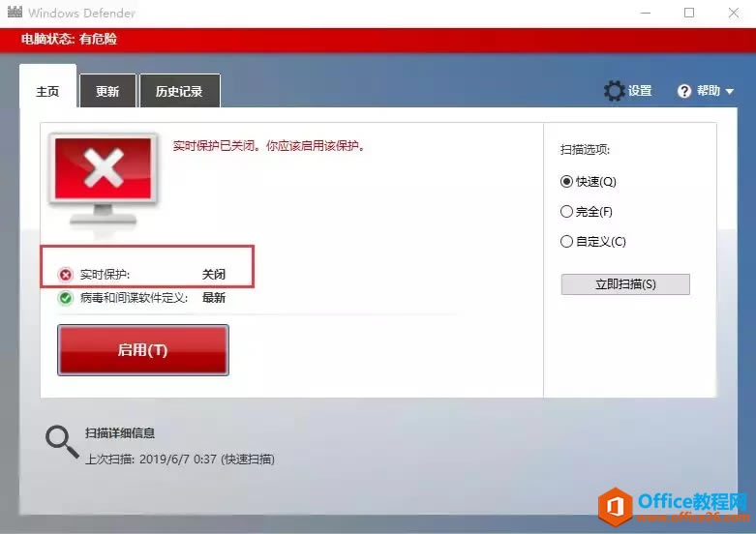Select the 自定义(C) scan option
This screenshot has width=756, height=534.
pyautogui.click(x=592, y=242)
